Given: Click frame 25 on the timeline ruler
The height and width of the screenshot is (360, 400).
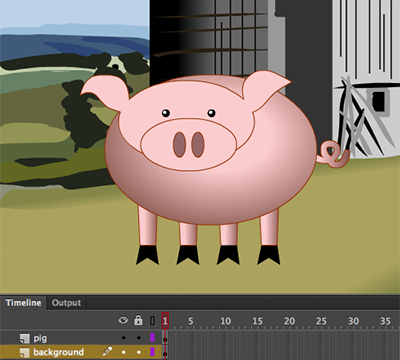Looking at the screenshot, I should point(321,321).
